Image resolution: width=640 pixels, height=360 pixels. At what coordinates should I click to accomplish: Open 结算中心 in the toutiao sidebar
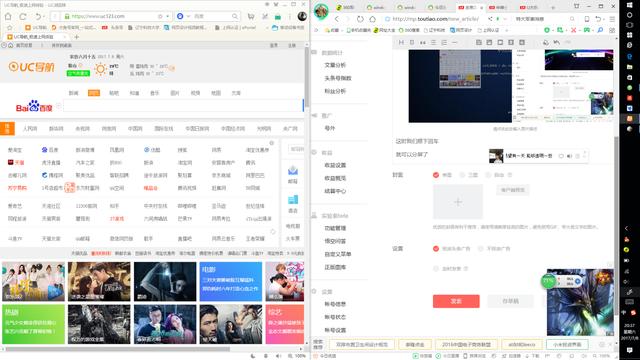[x=335, y=191]
